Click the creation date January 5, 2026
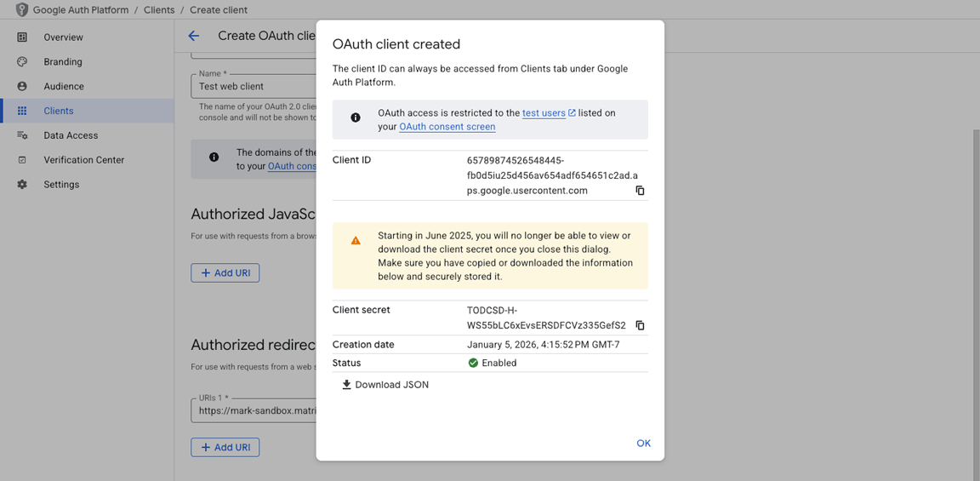980x481 pixels. (543, 345)
